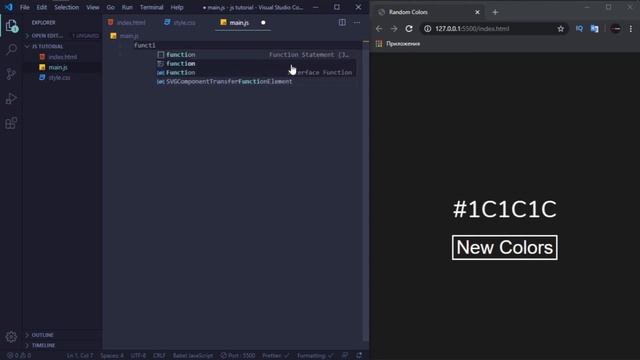Open the Go menu
640x360 pixels.
[111, 7]
